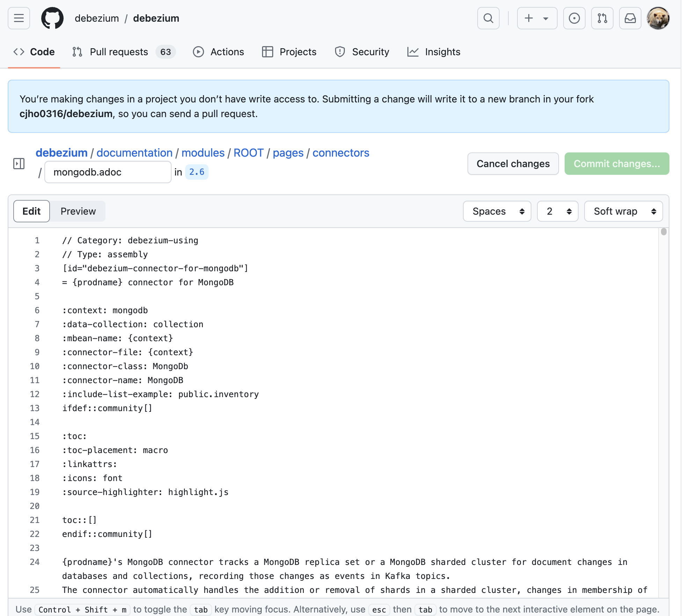Open the Soft wrap mode dropdown

coord(623,211)
